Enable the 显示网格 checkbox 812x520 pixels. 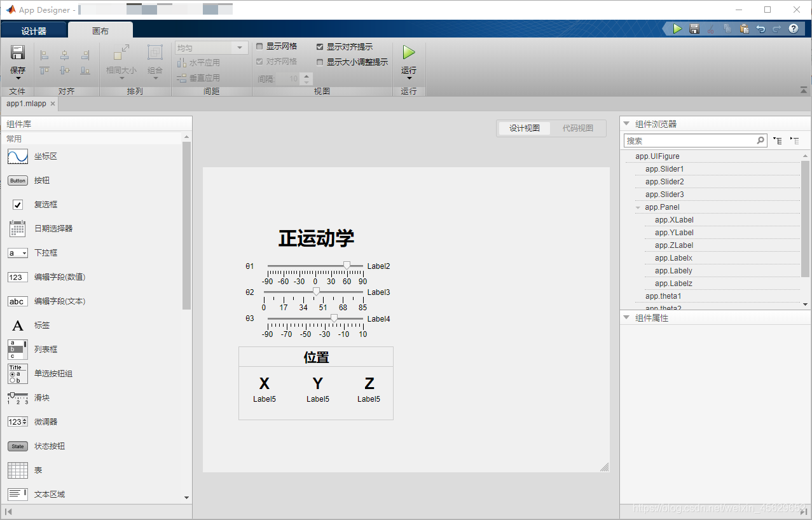(259, 46)
